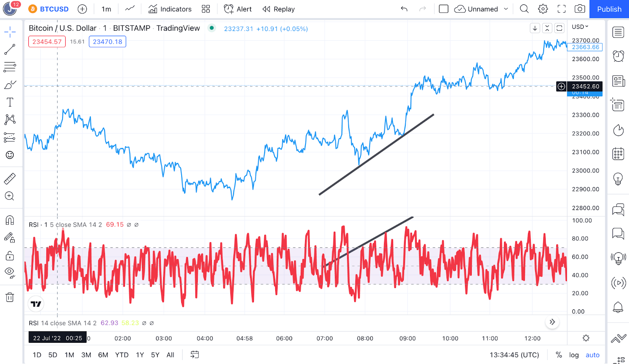Collapse the pane with inward arrows button
This screenshot has width=629, height=364.
pyautogui.click(x=547, y=28)
